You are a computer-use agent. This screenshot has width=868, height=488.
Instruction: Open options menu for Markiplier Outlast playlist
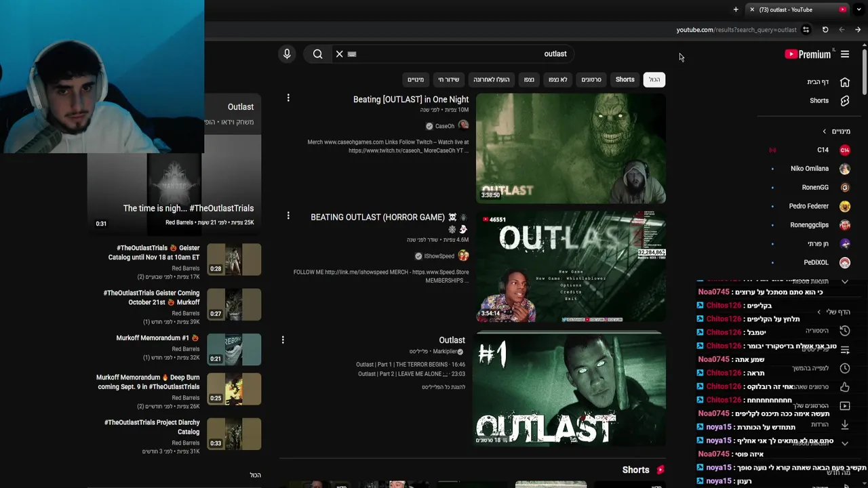click(283, 340)
